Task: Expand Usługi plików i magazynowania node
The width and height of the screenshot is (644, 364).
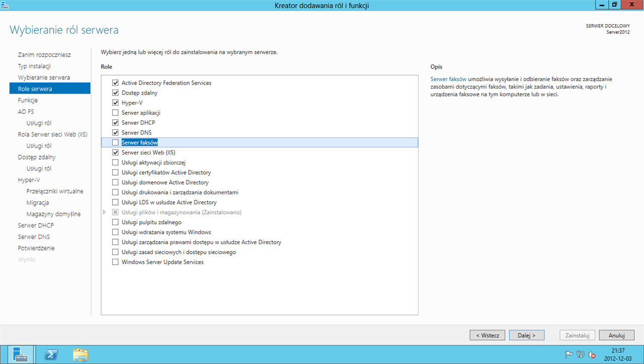Action: point(105,212)
